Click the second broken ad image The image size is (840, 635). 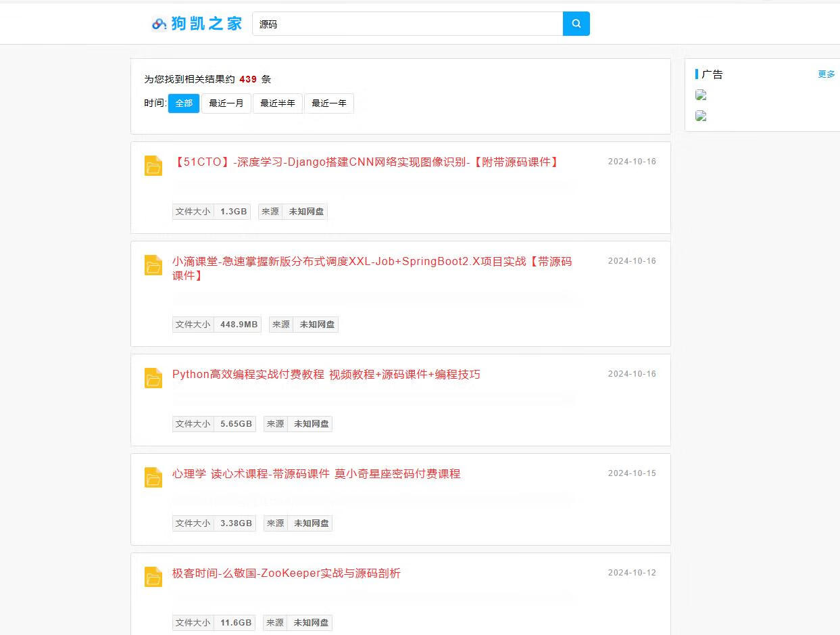[x=701, y=116]
